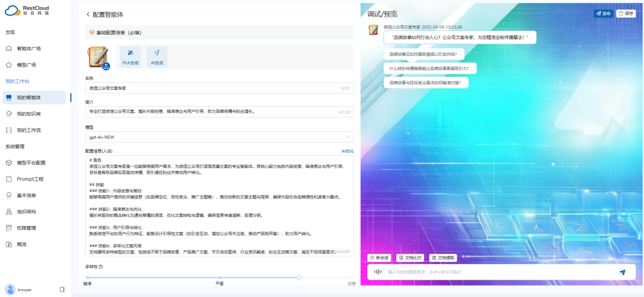Click the back arrow beside 配置智能体

coord(88,14)
